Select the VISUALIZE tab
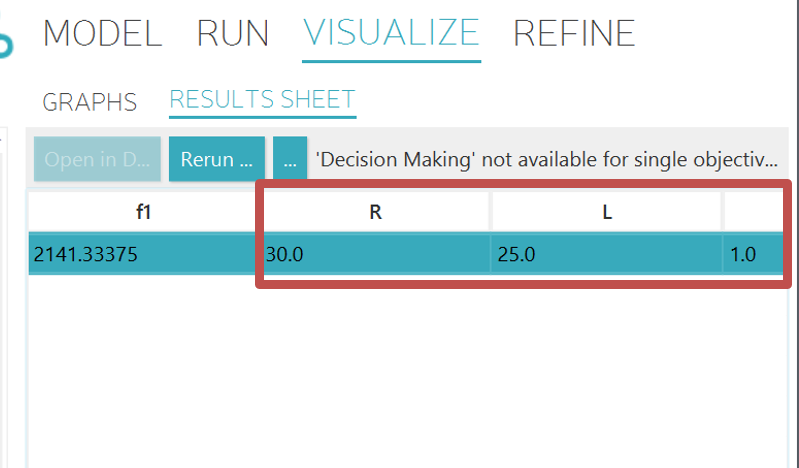The width and height of the screenshot is (799, 468). coord(391,34)
